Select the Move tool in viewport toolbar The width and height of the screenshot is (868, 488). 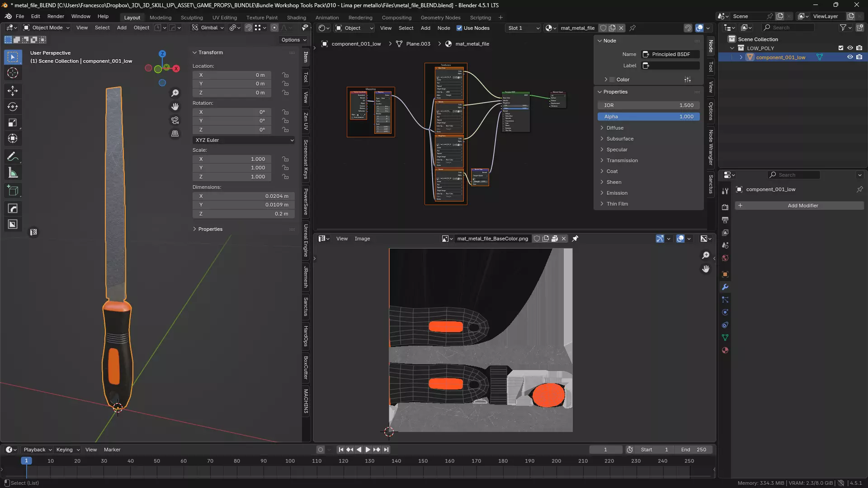[13, 91]
